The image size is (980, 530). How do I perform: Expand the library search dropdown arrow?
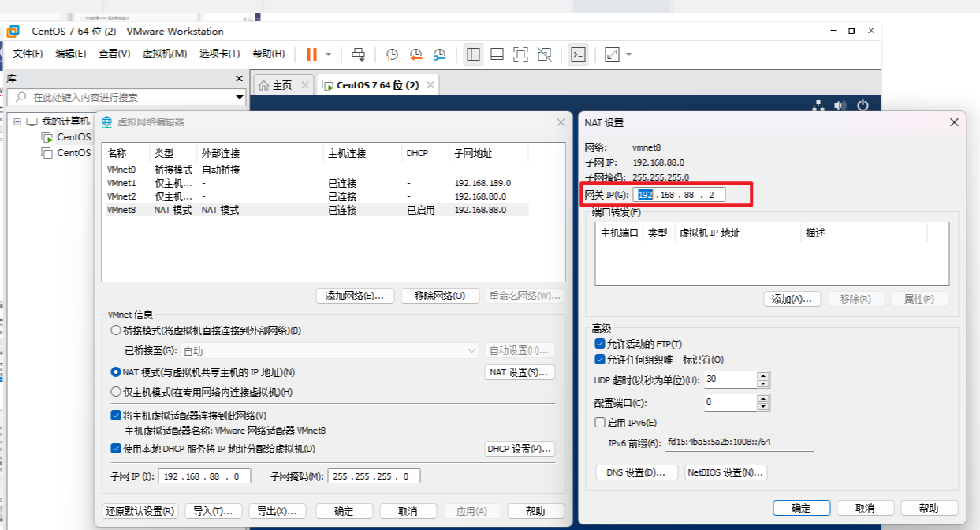click(239, 98)
